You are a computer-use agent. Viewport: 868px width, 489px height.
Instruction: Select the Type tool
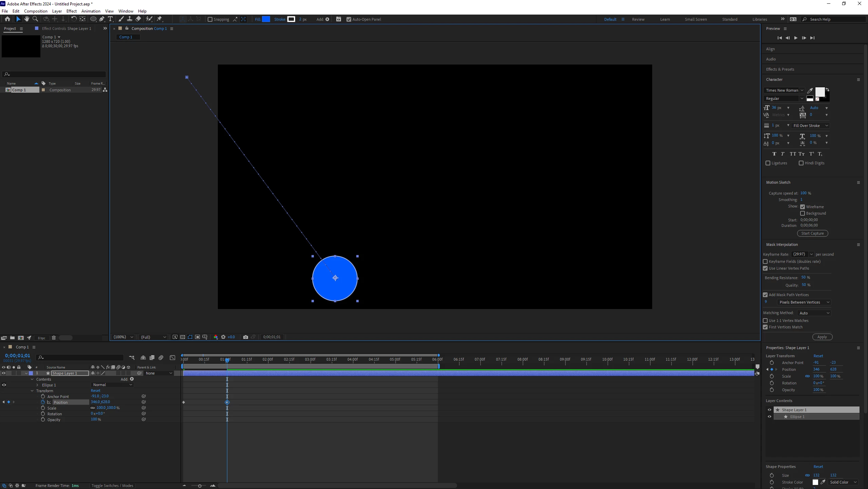tap(110, 19)
